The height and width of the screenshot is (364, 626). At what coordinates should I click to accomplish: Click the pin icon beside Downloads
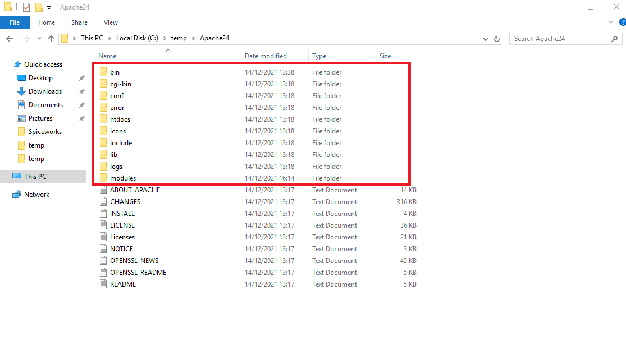[81, 91]
